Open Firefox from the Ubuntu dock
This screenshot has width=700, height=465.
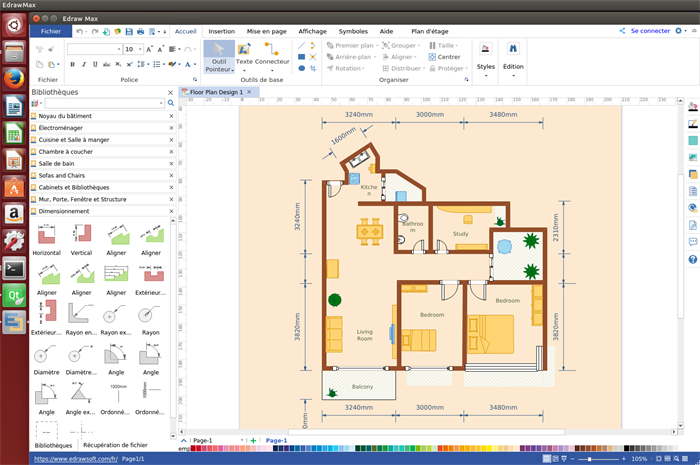tap(14, 79)
